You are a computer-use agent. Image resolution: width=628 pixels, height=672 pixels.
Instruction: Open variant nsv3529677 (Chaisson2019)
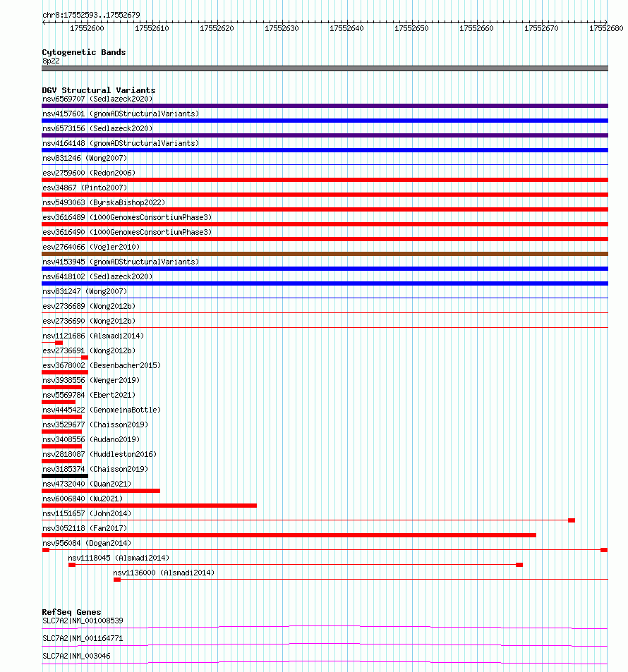tap(95, 424)
